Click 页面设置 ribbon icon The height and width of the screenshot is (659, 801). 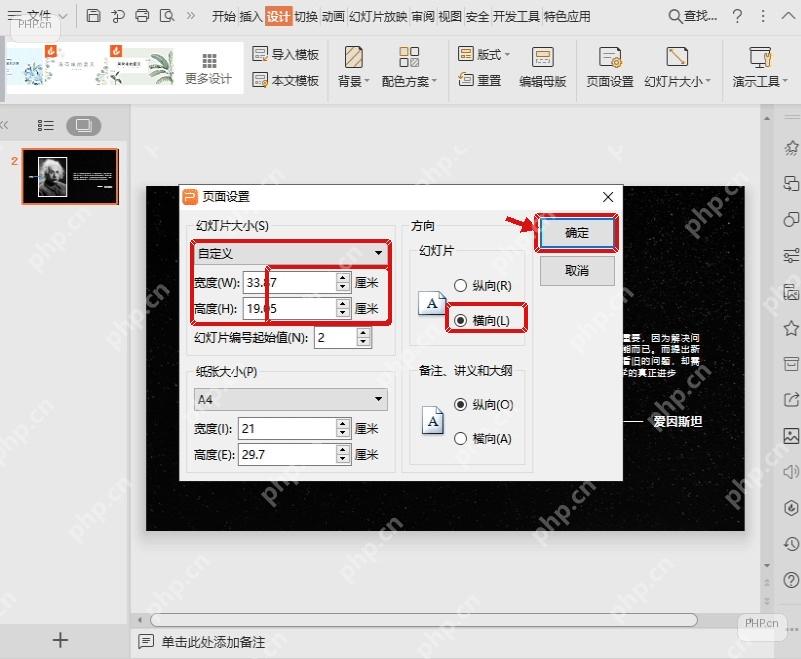pos(610,67)
